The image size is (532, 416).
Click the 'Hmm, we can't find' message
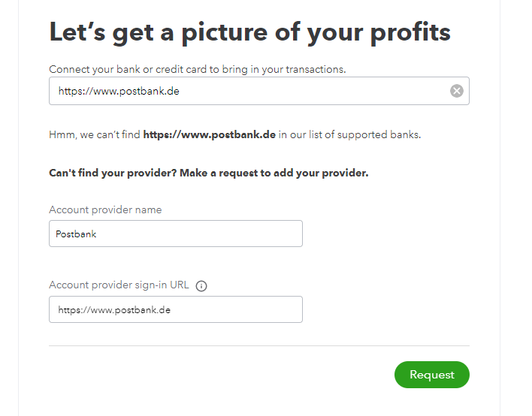(95, 135)
